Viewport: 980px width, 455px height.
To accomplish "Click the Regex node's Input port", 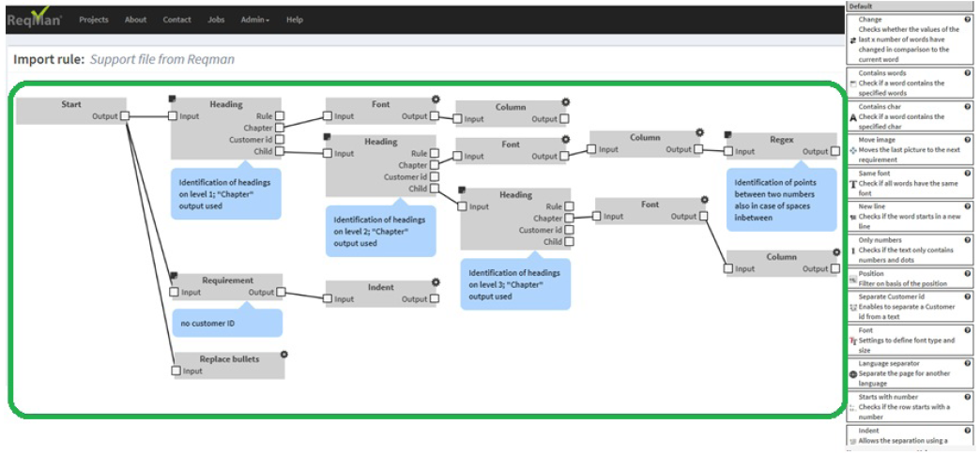I will (728, 151).
